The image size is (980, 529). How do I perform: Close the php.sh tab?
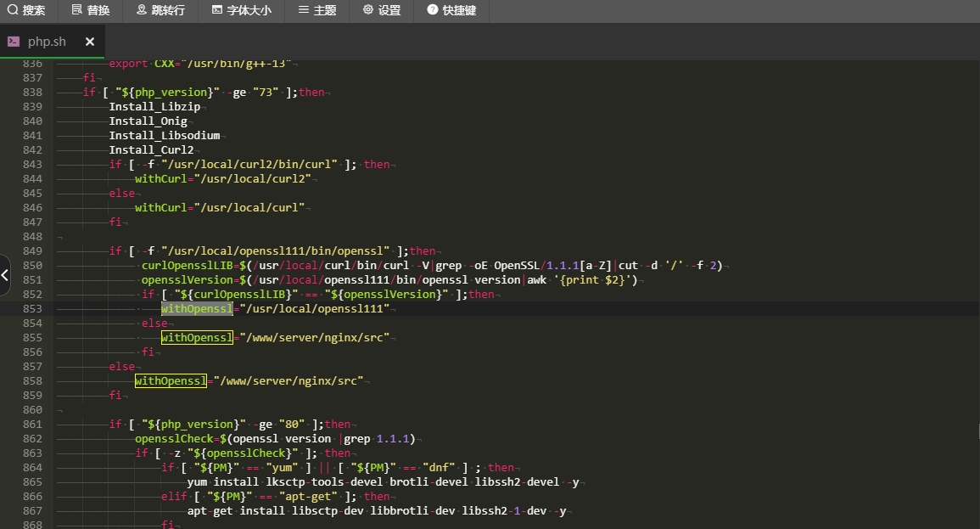tap(90, 42)
